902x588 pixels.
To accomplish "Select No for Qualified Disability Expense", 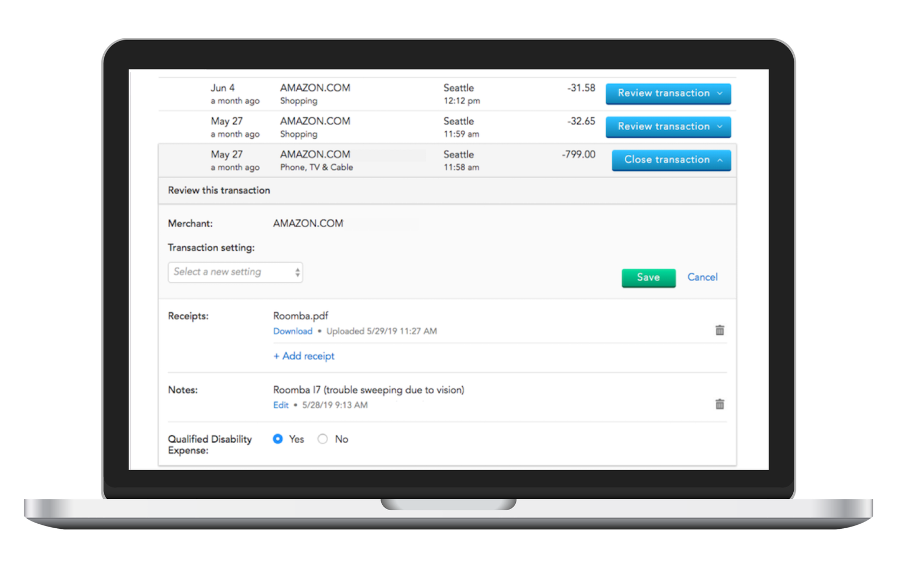I will point(322,439).
